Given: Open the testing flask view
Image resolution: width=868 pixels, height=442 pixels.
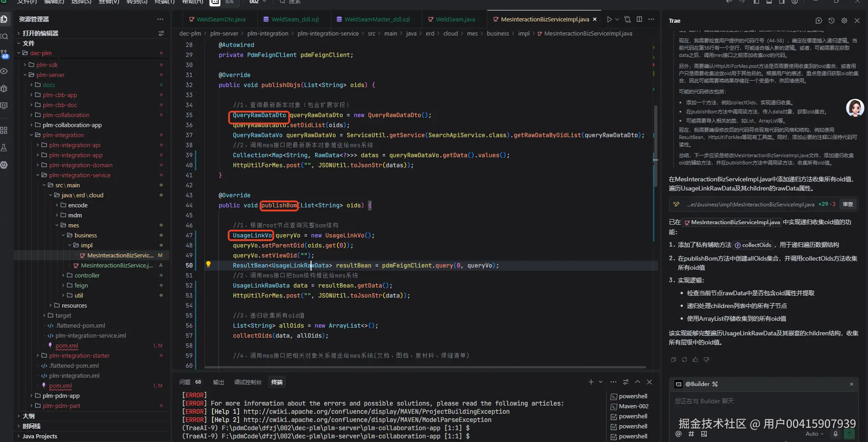Looking at the screenshot, I should coord(4,148).
